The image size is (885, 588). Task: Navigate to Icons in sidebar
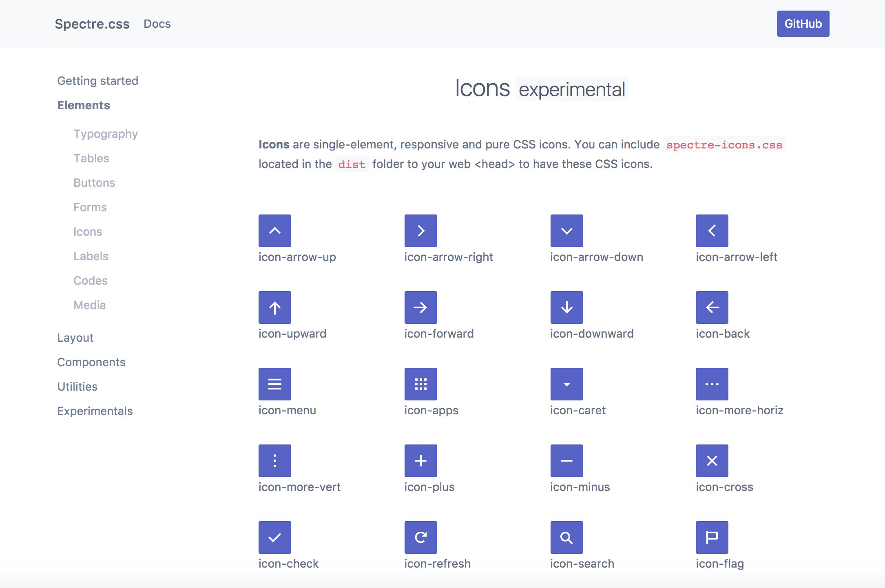(x=88, y=232)
